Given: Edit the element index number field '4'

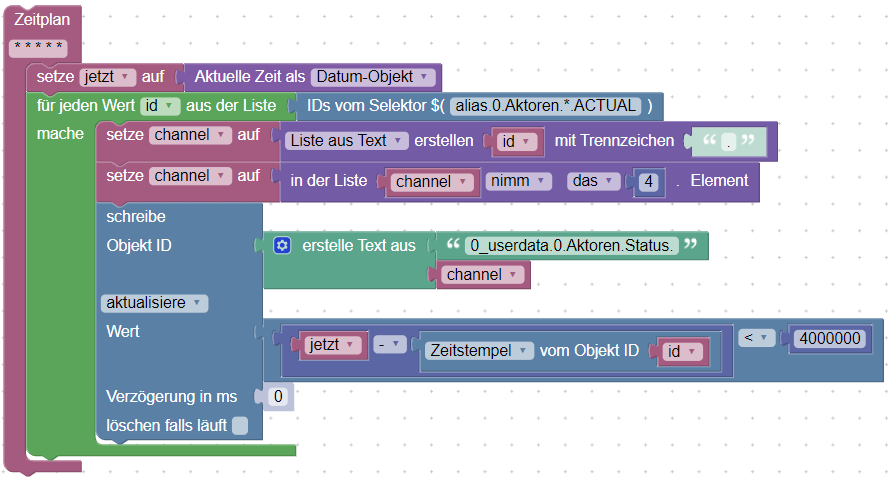Looking at the screenshot, I should click(649, 182).
